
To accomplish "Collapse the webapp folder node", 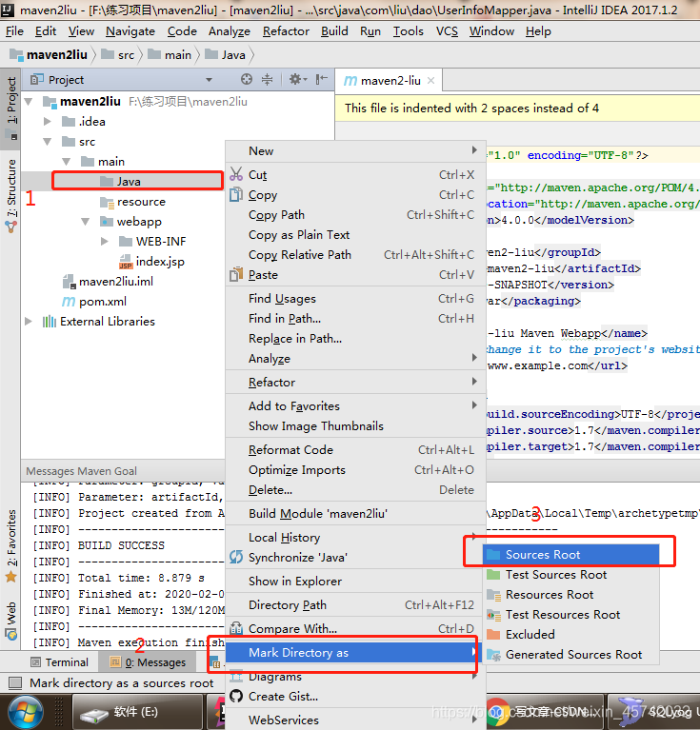I will point(86,221).
